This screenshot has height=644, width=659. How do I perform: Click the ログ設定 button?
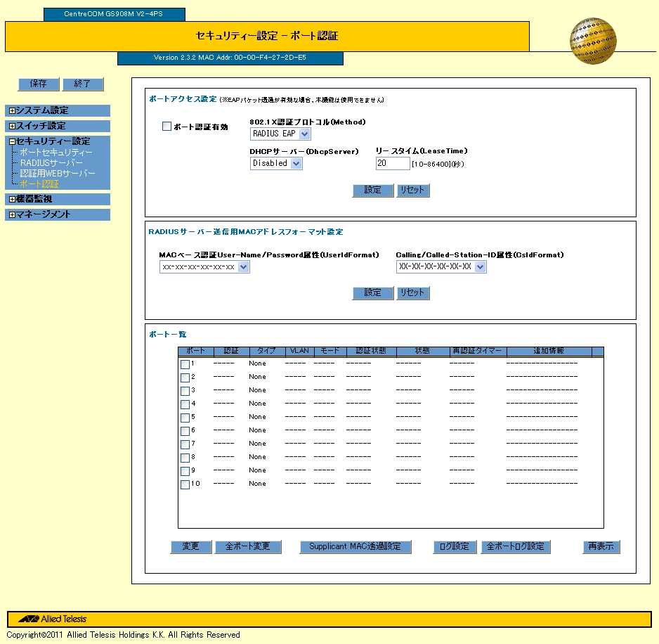point(455,547)
